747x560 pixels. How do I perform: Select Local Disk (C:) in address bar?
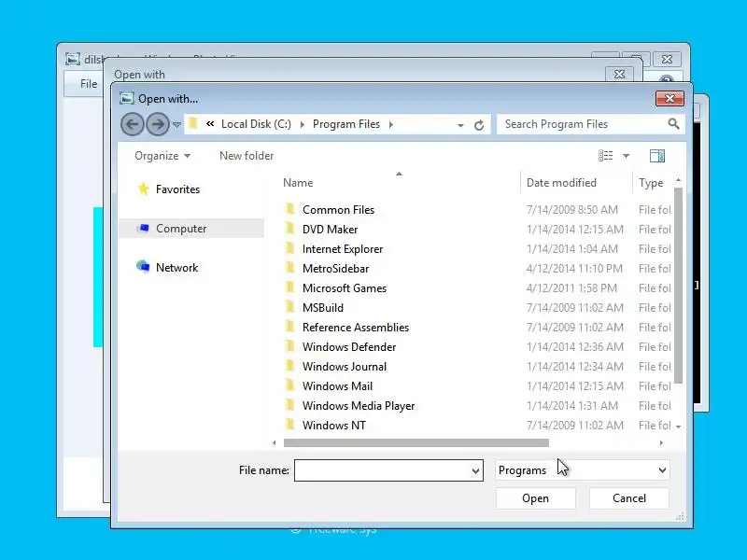click(x=256, y=124)
